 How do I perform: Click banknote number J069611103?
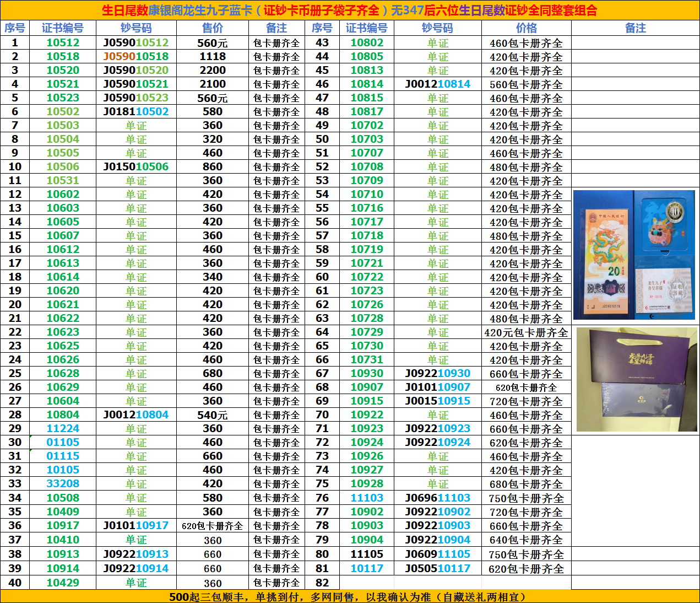pyautogui.click(x=437, y=498)
